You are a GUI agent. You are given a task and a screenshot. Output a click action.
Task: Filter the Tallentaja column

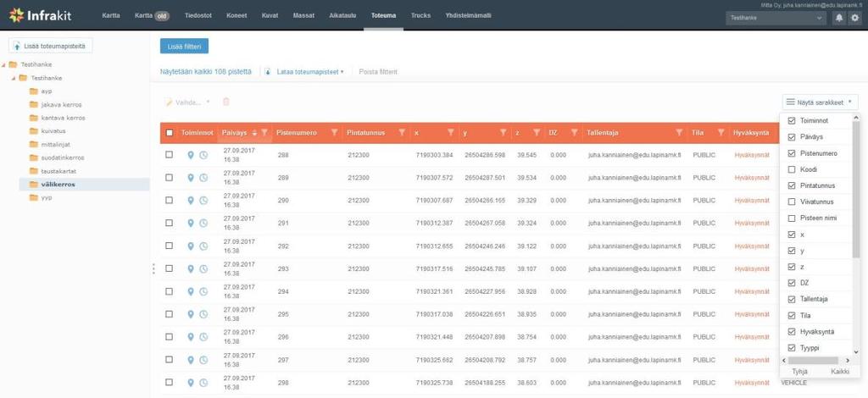coord(679,133)
